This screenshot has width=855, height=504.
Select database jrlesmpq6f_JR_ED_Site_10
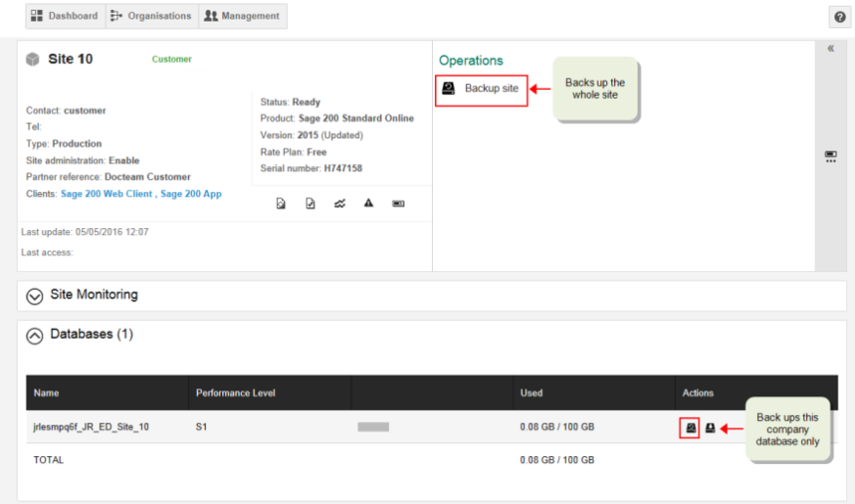91,427
